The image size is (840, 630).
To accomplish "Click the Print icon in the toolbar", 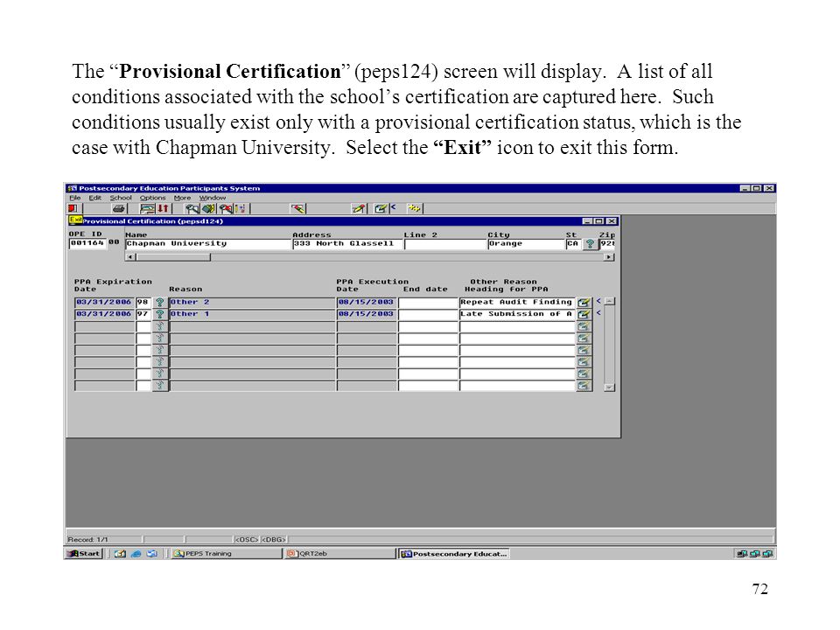I will (118, 208).
